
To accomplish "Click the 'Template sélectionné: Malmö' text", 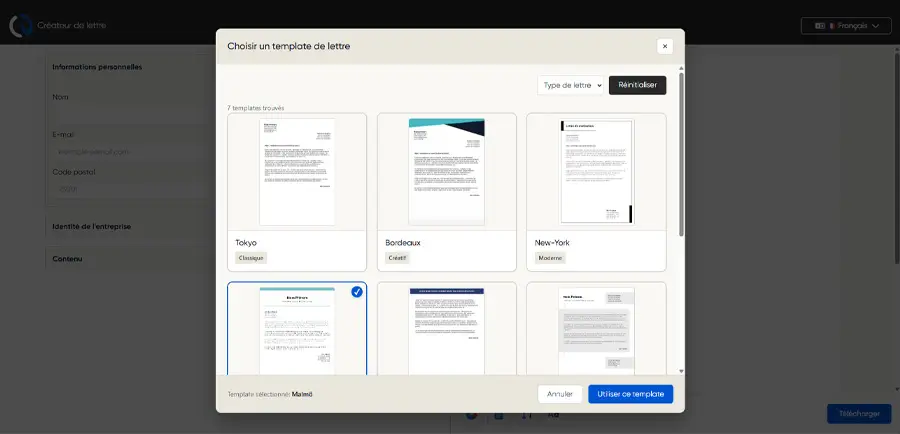I will [270, 394].
